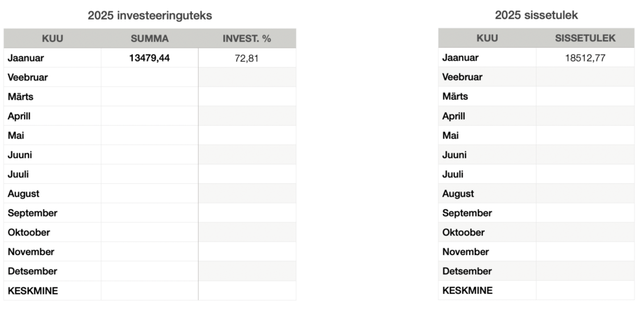This screenshot has height=314, width=644.
Task: Click the INVEST. % column header
Action: [x=247, y=39]
